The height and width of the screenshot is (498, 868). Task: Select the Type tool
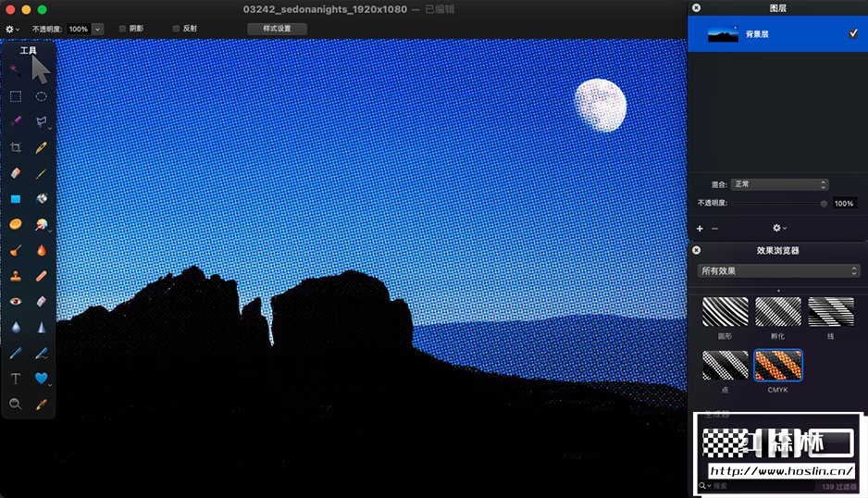coord(16,379)
